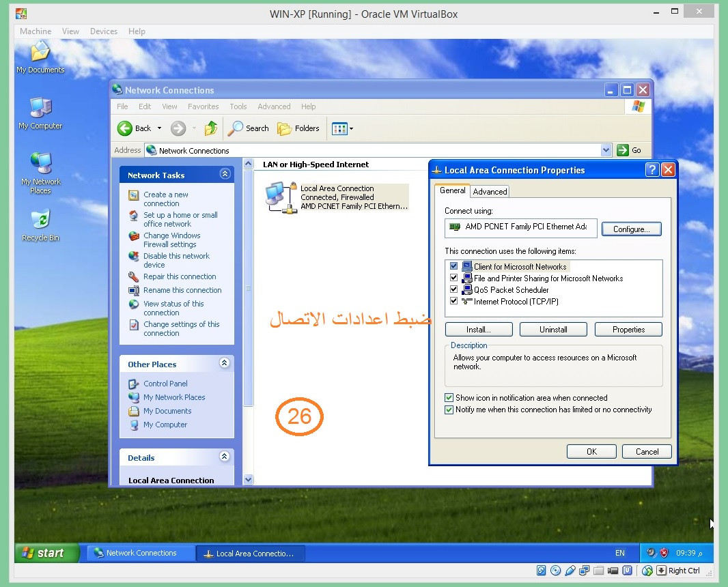Toggle Show icon in notification area checkbox
Screen dimensions: 728x587
coord(449,398)
